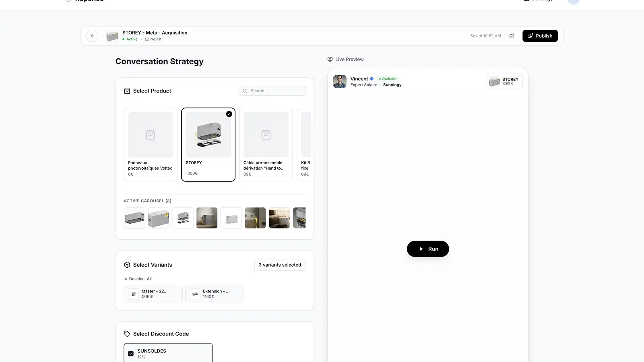Open seventh carousel image in living room
The width and height of the screenshot is (644, 362).
coord(279,218)
